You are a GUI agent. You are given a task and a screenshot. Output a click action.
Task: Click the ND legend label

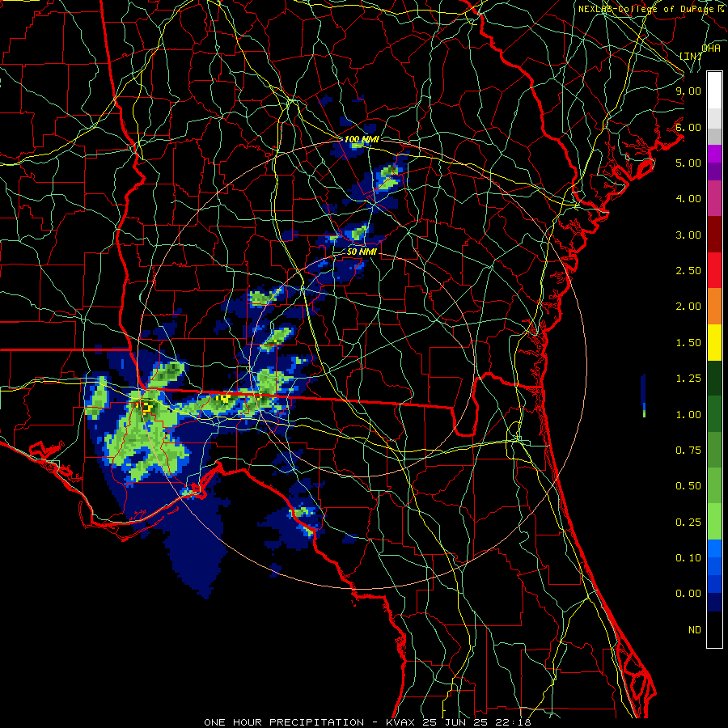(695, 630)
